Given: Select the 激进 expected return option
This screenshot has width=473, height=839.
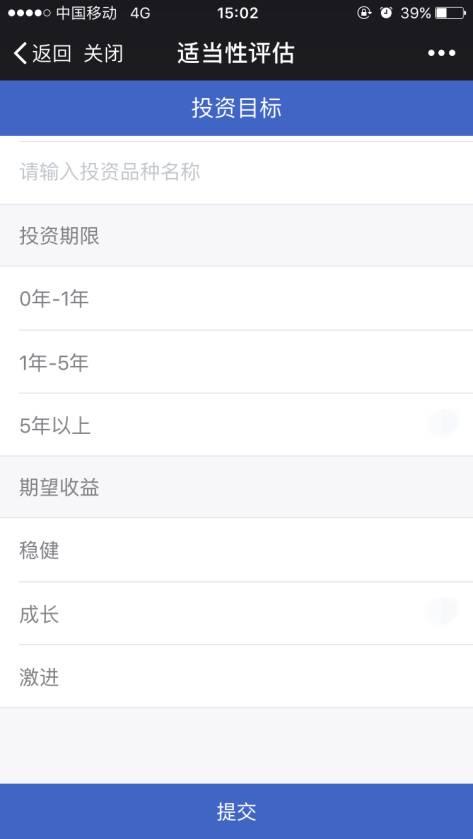Looking at the screenshot, I should click(x=236, y=676).
